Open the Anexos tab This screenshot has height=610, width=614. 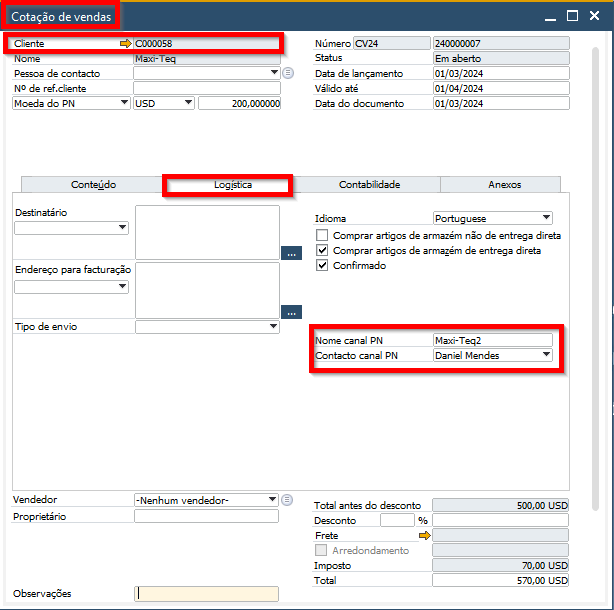[504, 185]
